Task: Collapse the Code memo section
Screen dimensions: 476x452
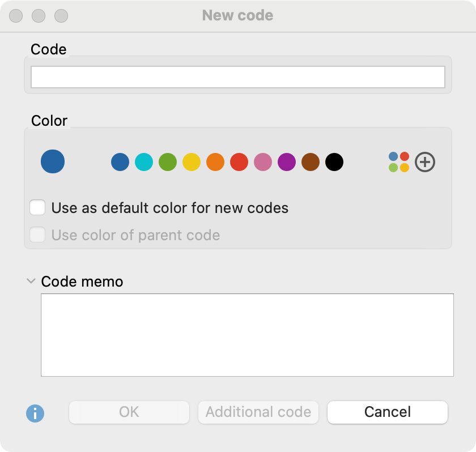Action: pos(31,281)
